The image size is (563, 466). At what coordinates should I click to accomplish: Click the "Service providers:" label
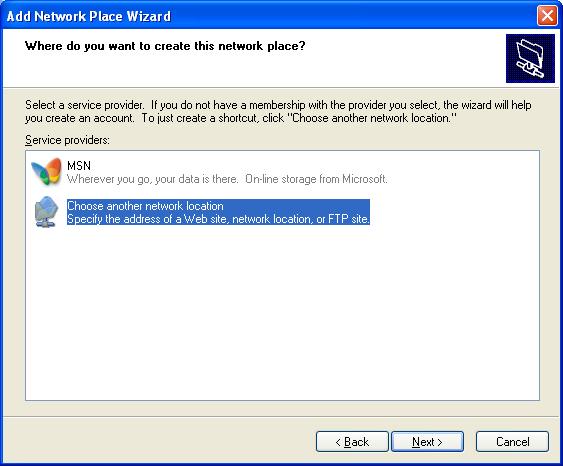click(67, 140)
